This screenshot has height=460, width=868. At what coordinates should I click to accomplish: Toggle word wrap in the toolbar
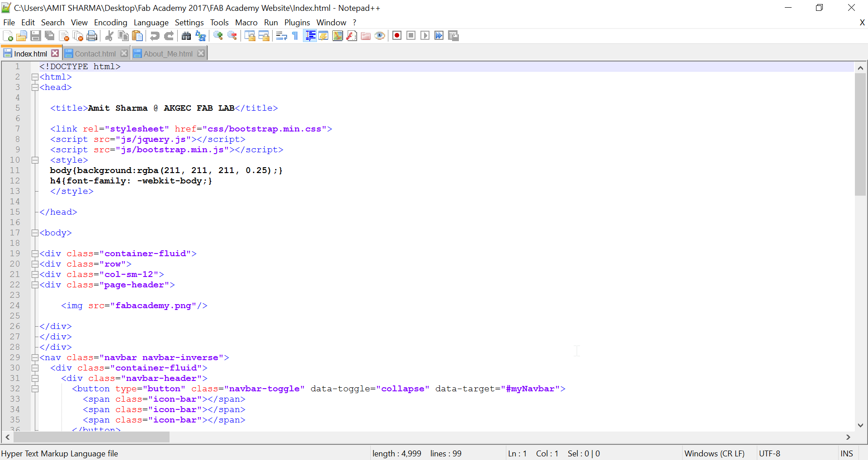coord(281,36)
